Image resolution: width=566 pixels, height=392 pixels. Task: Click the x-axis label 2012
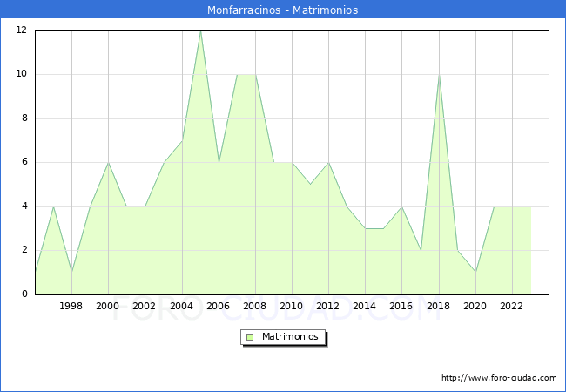pyautogui.click(x=327, y=306)
